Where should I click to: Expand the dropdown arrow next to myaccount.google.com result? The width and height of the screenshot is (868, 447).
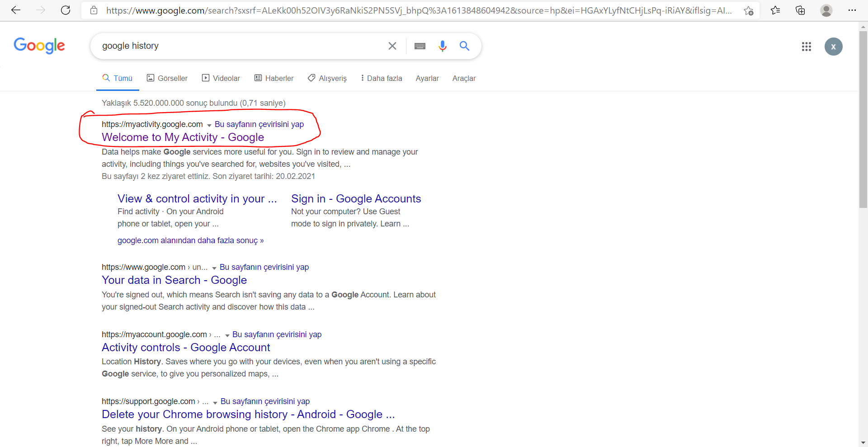(227, 335)
